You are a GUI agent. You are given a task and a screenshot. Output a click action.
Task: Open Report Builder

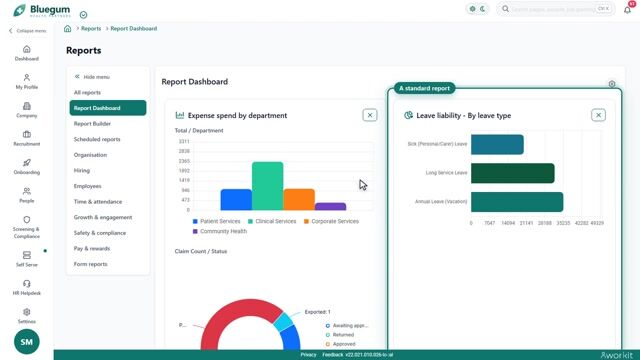108,124
